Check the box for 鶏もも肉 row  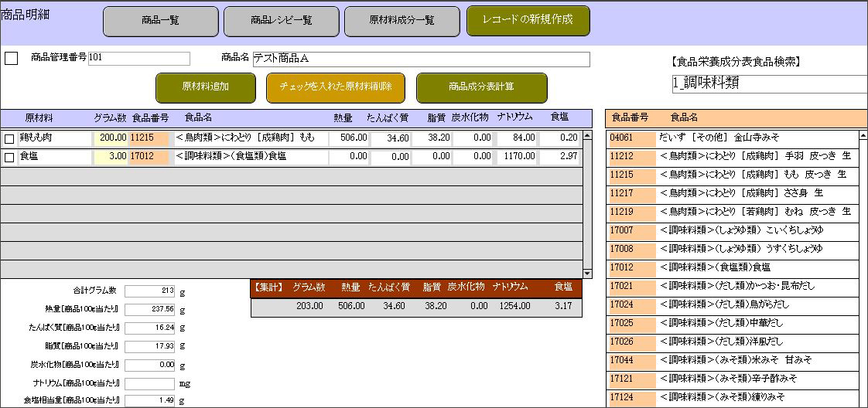(x=9, y=139)
